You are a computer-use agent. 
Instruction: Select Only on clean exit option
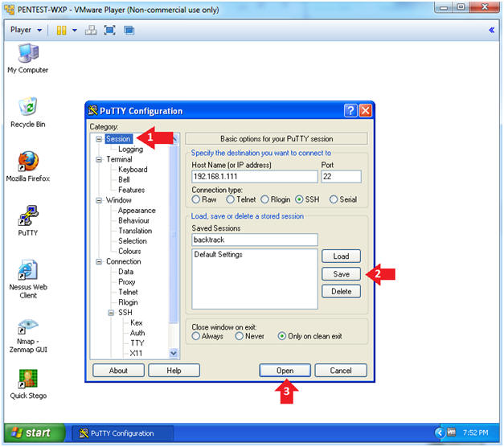[309, 336]
